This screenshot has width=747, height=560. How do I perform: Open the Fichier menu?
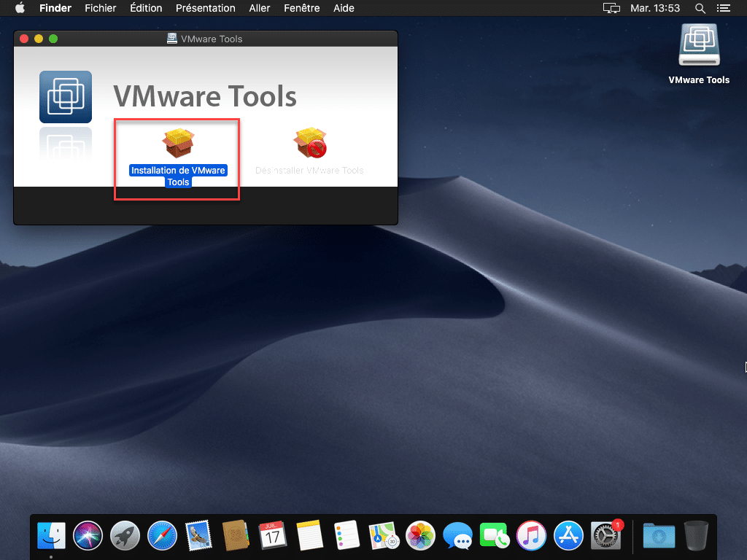101,8
